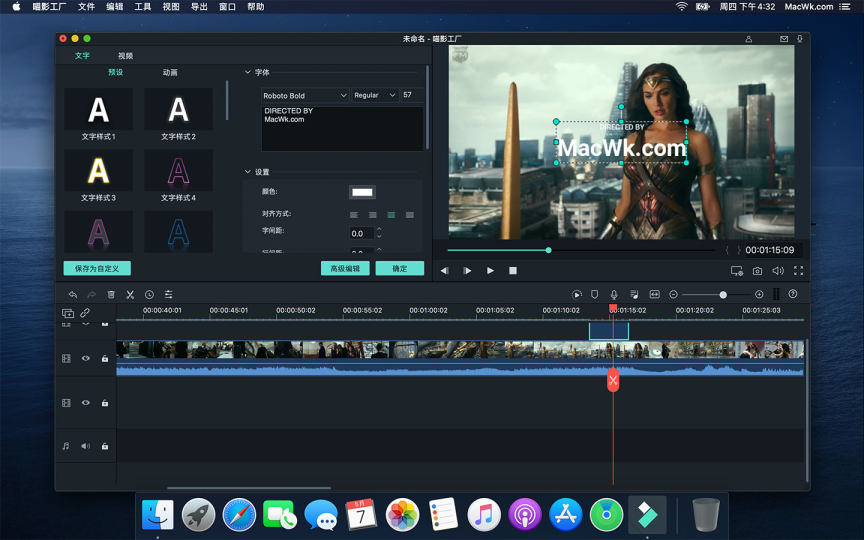This screenshot has width=864, height=540.
Task: Adjust preview volume with speaker icon
Action: click(x=777, y=271)
